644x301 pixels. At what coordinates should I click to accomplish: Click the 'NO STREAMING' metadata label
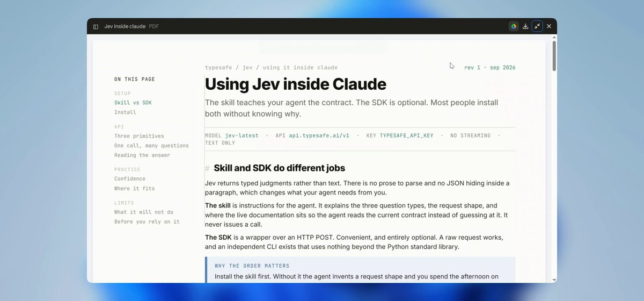tap(470, 135)
